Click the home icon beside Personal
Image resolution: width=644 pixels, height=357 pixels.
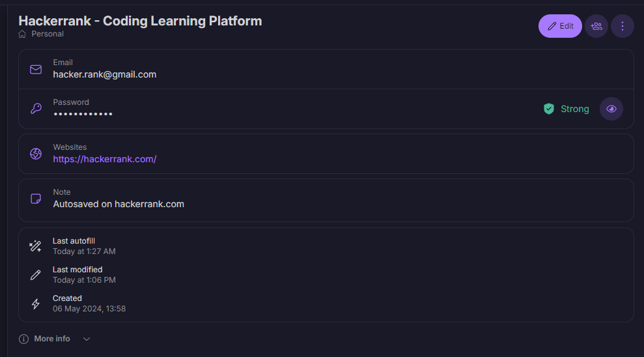click(x=22, y=34)
